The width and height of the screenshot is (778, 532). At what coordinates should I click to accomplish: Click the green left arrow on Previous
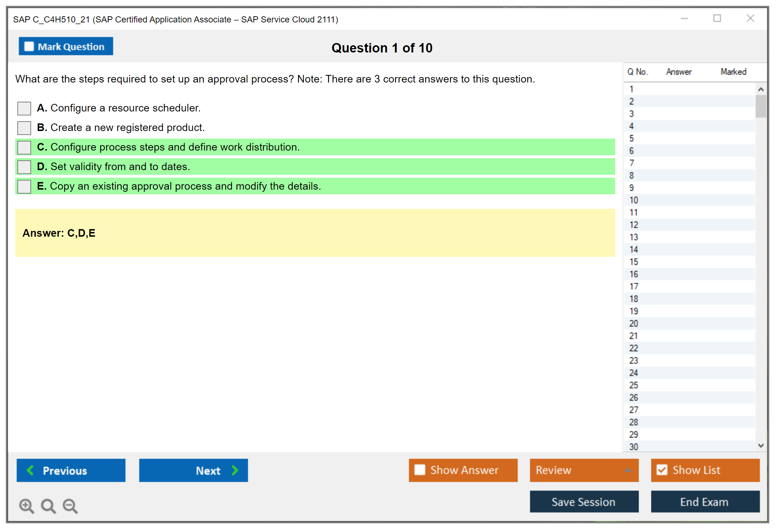(30, 470)
